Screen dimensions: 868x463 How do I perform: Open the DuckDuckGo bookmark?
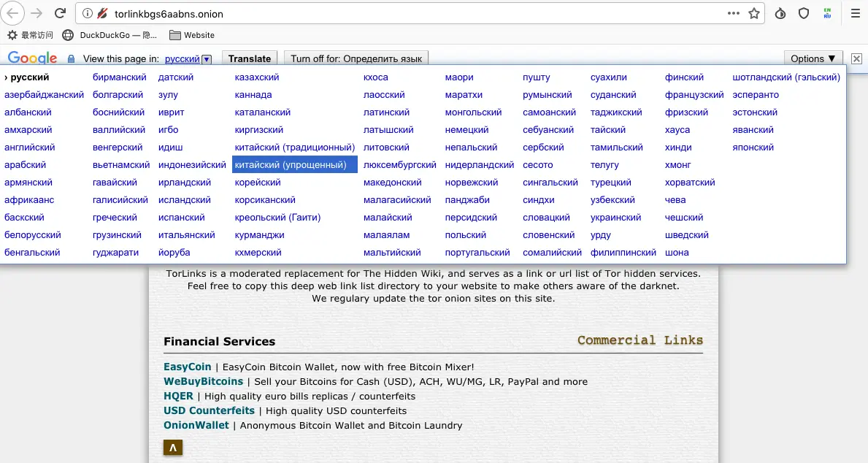(x=110, y=35)
